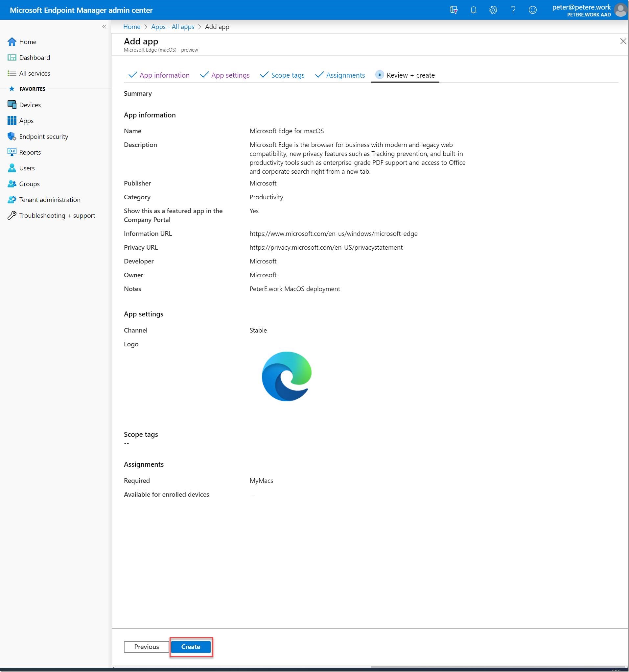The height and width of the screenshot is (672, 629).
Task: Open portal settings gear icon
Action: click(493, 10)
